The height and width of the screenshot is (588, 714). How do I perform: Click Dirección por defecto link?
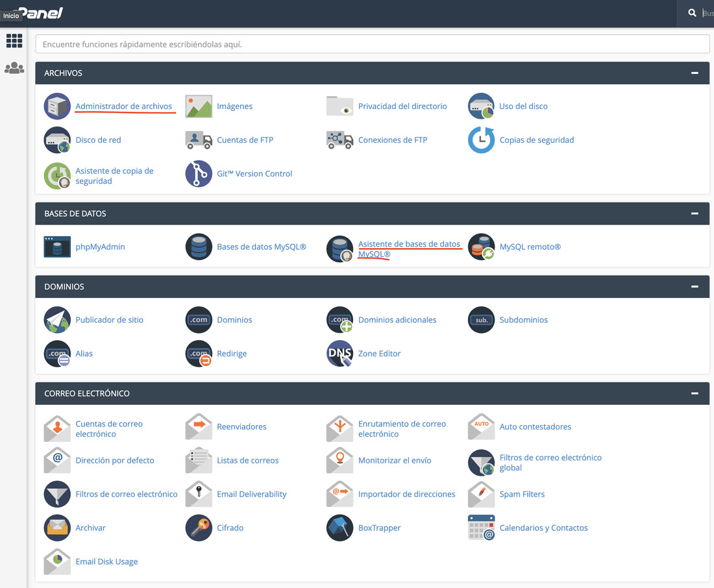[x=115, y=461]
